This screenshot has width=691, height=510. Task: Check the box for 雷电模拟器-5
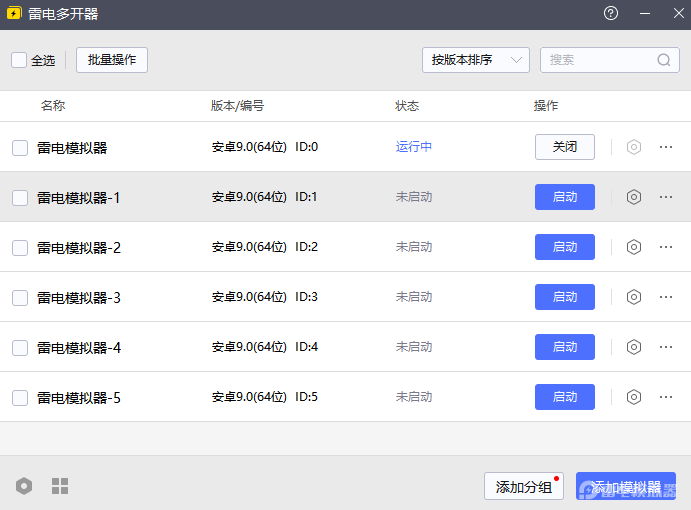(x=20, y=398)
